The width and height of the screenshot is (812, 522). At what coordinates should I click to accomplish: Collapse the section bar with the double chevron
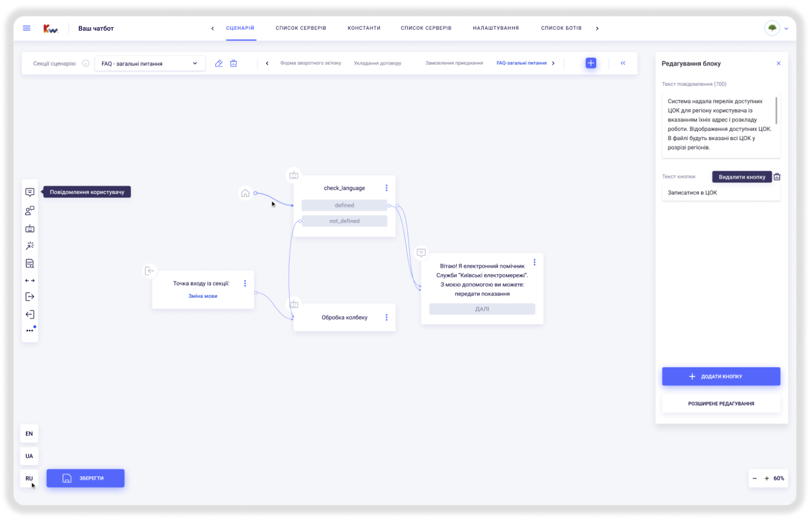pos(623,63)
